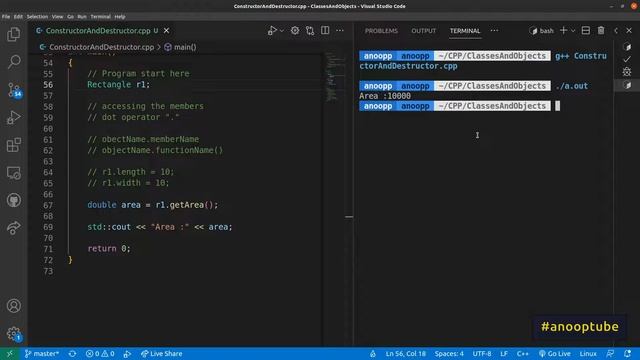
Task: Open the Accounts menu
Action: [x=13, y=306]
